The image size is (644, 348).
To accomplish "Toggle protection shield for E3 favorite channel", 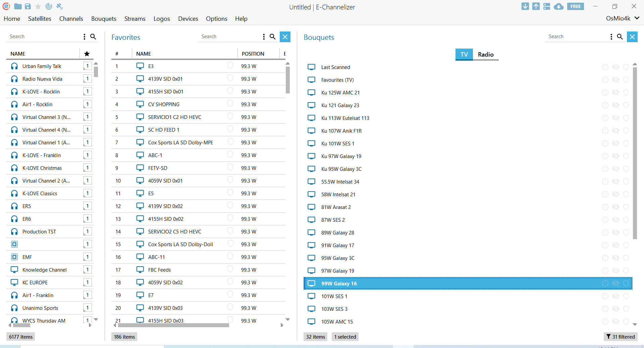I will pyautogui.click(x=230, y=65).
